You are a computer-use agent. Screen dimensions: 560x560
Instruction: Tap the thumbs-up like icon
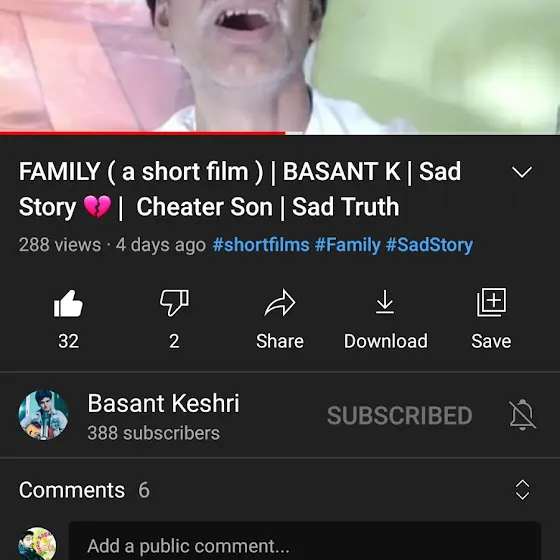[x=68, y=303]
